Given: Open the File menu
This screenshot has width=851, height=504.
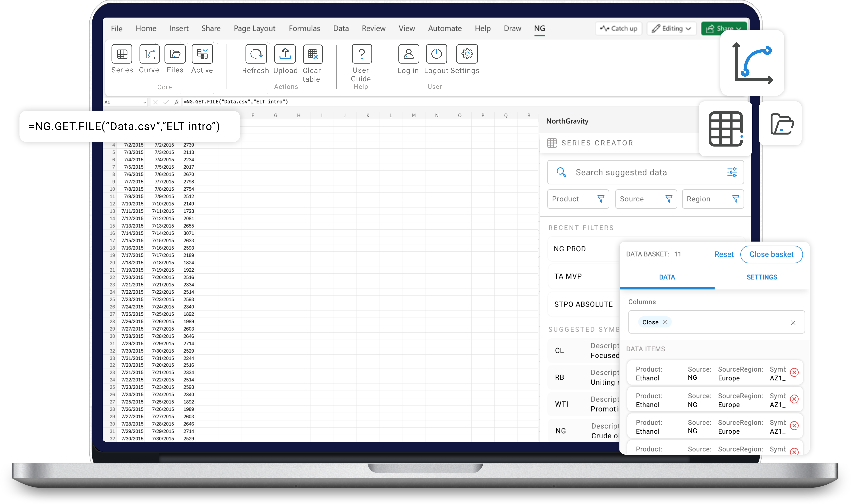Looking at the screenshot, I should [x=117, y=29].
